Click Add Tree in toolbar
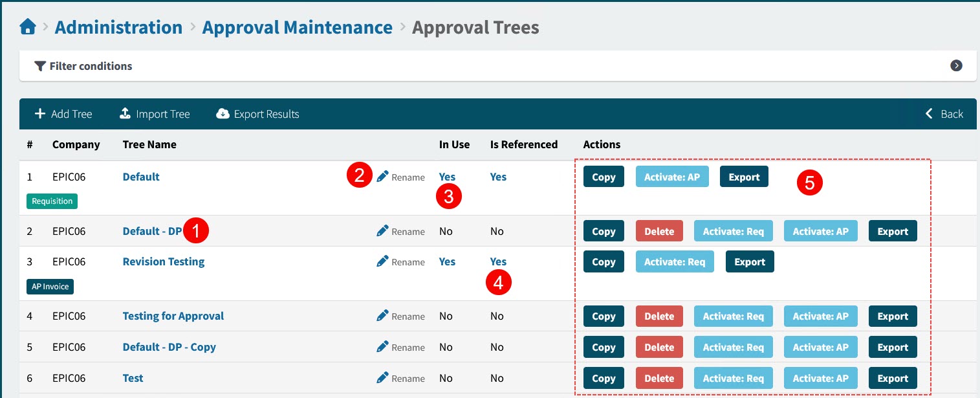The height and width of the screenshot is (398, 980). coord(63,114)
